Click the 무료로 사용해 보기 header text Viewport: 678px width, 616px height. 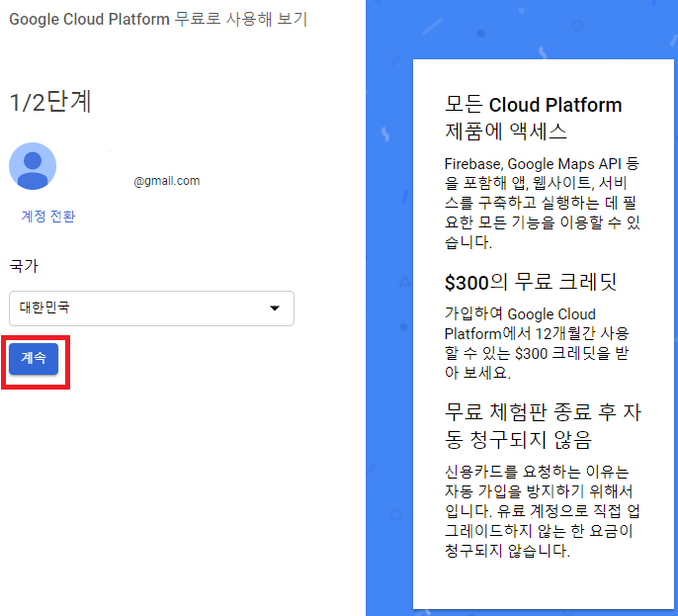click(240, 20)
